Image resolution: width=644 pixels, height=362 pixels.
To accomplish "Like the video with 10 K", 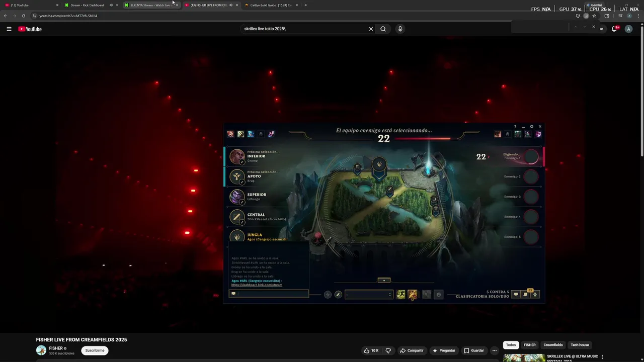I will coord(371,350).
